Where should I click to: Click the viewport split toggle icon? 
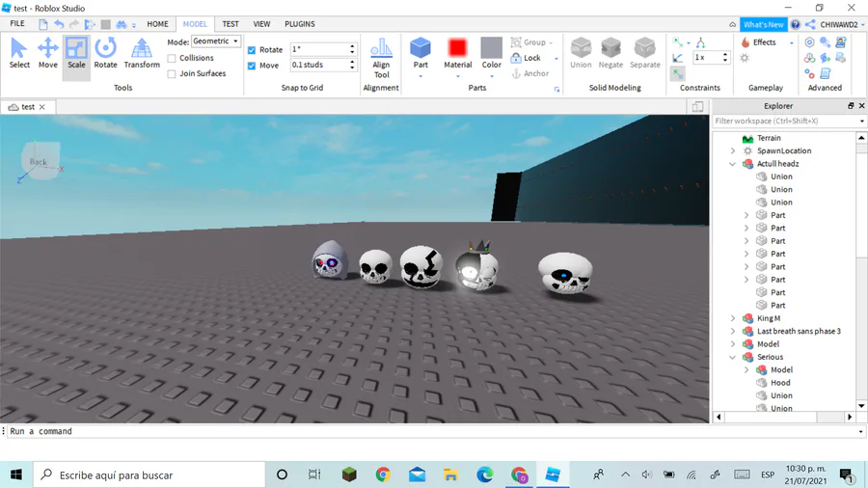click(697, 106)
